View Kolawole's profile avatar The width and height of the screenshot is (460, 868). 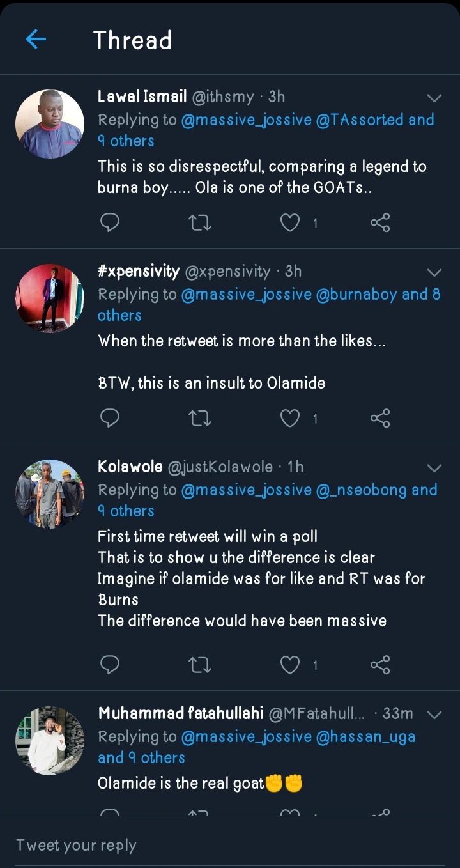point(50,494)
